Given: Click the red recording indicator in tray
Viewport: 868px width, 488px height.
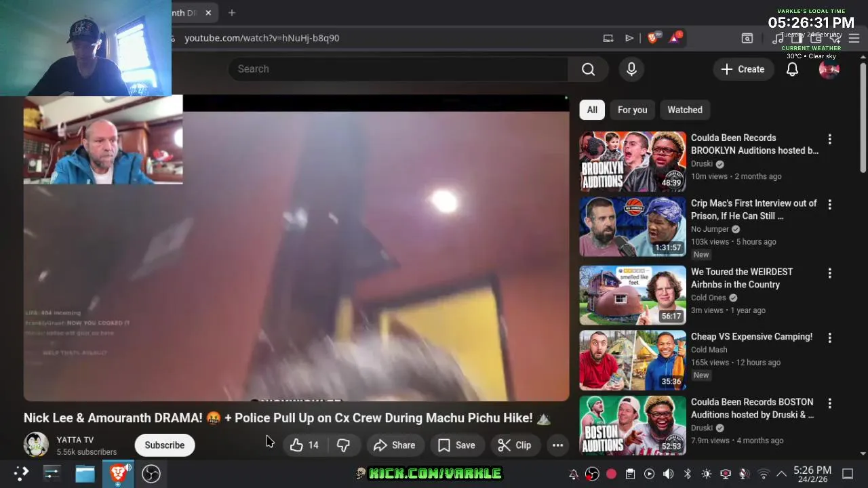Looking at the screenshot, I should (611, 474).
